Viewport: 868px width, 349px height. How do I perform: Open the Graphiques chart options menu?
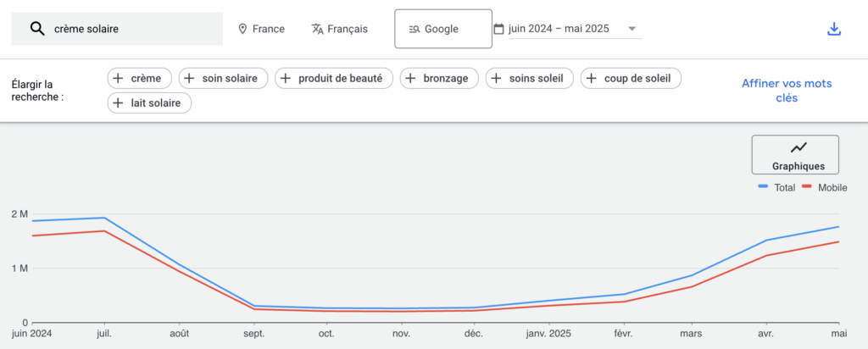pos(795,155)
